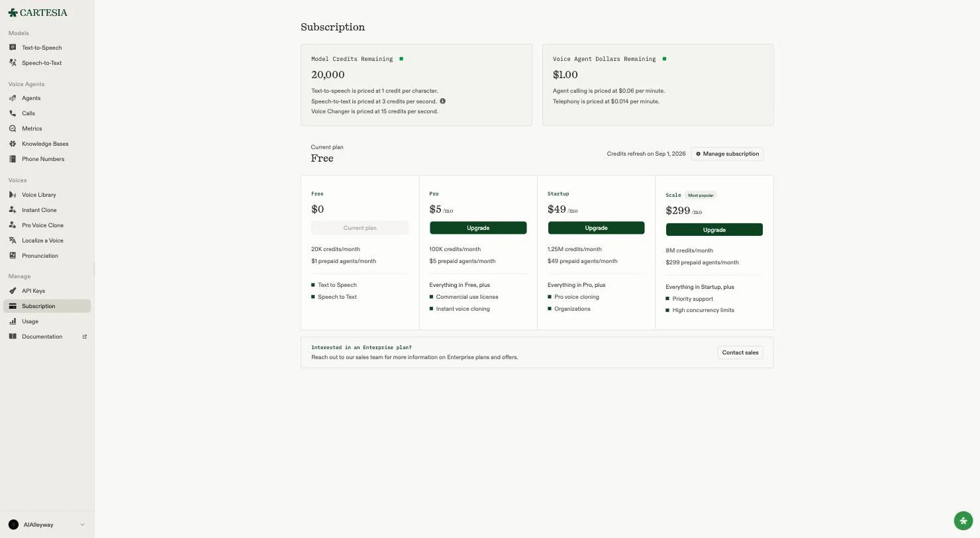Open the green Cartesia help bubble
This screenshot has height=538, width=980.
coord(963,521)
